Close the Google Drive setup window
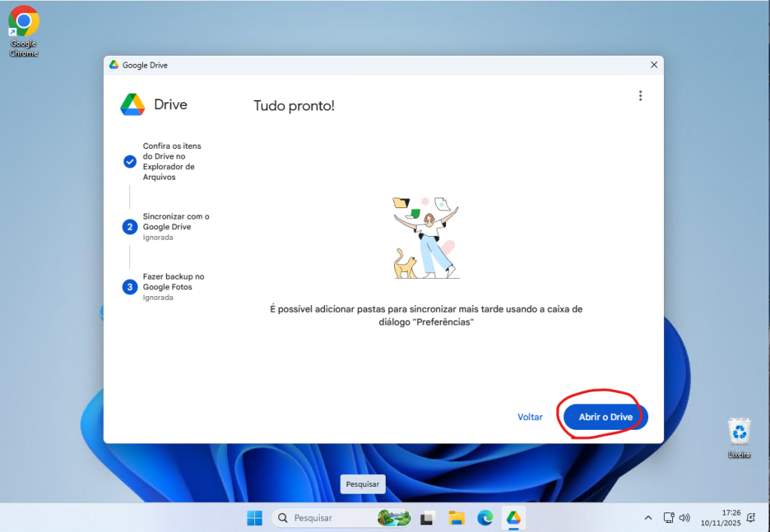The height and width of the screenshot is (532, 770). (653, 65)
